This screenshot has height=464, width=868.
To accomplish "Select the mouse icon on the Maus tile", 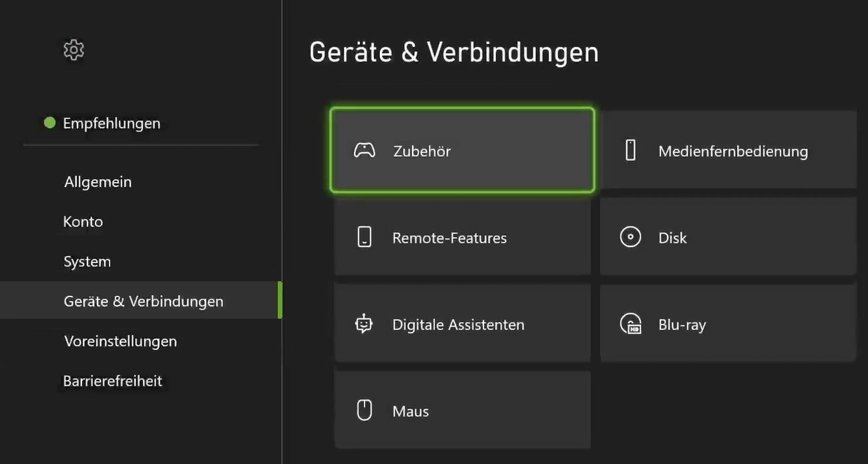I will pyautogui.click(x=364, y=410).
